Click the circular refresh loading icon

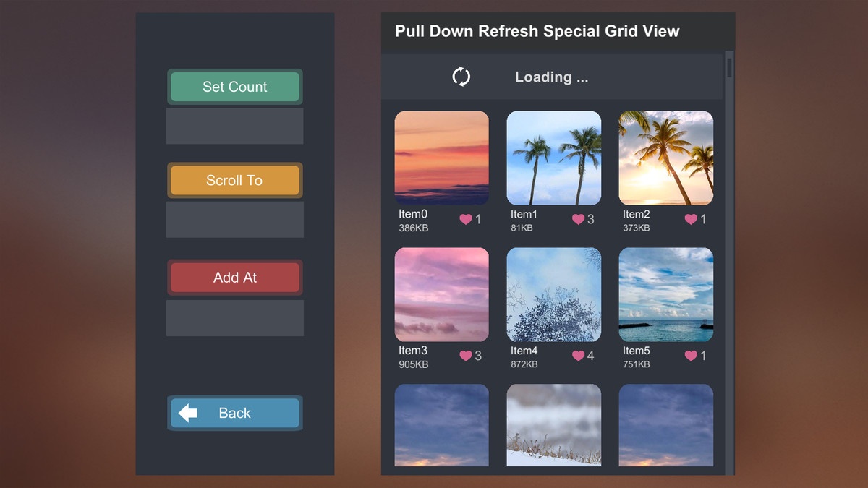(x=463, y=77)
